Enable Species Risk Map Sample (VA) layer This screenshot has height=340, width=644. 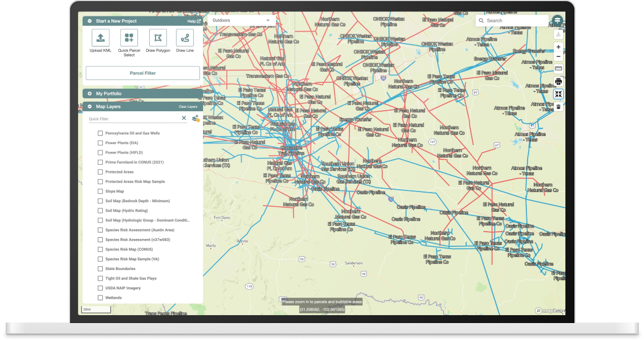pos(100,259)
